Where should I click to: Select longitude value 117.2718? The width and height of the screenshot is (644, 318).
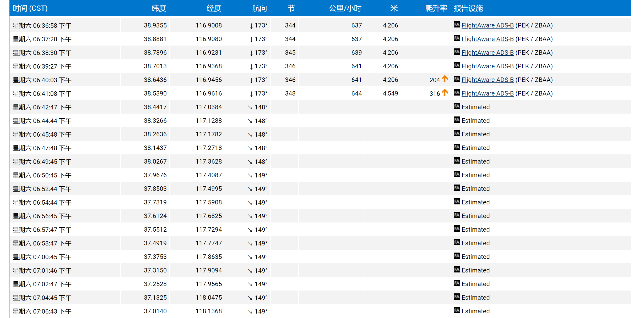coord(209,148)
